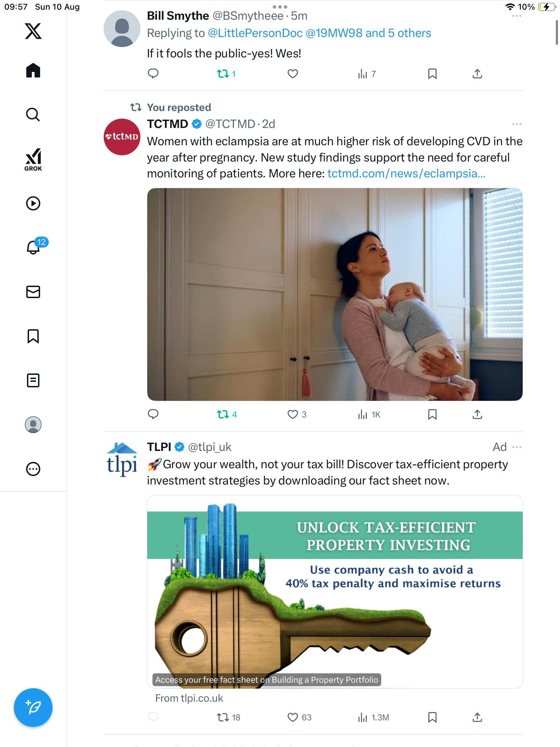Screen dimensions: 560x747
Task: Open the Lists icon in sidebar
Action: (x=33, y=380)
